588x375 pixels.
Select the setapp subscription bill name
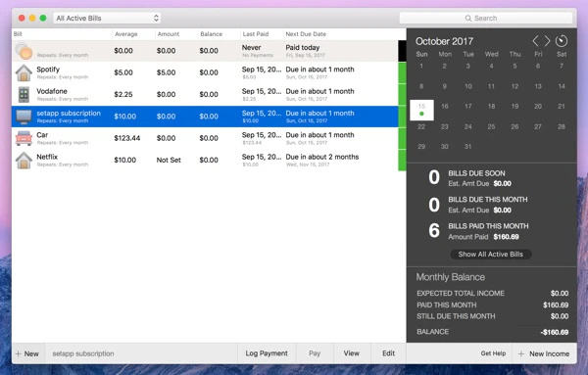pyautogui.click(x=69, y=114)
